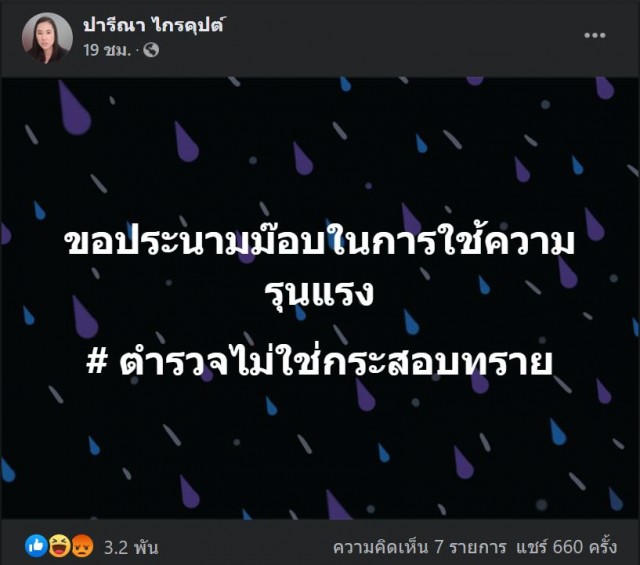The height and width of the screenshot is (565, 640).
Task: Open the profile picture of ปารีณา ไกรคุปต์
Action: [x=47, y=38]
